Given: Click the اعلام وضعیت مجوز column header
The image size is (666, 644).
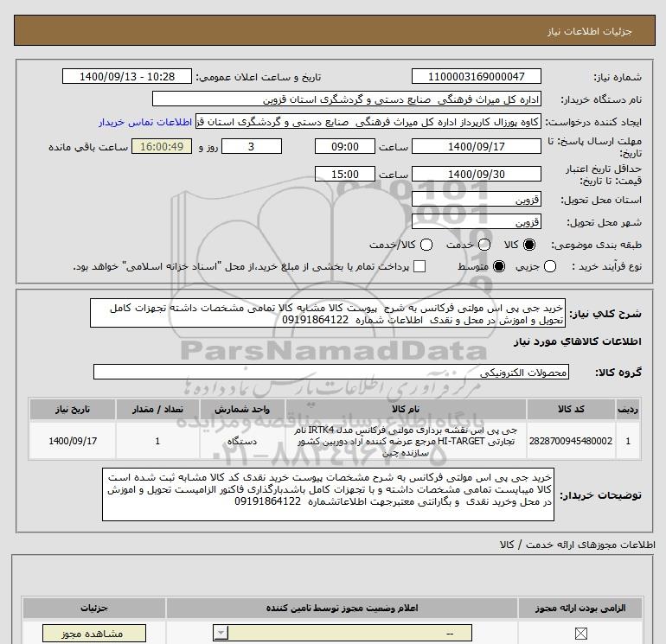Looking at the screenshot, I should 342,609.
